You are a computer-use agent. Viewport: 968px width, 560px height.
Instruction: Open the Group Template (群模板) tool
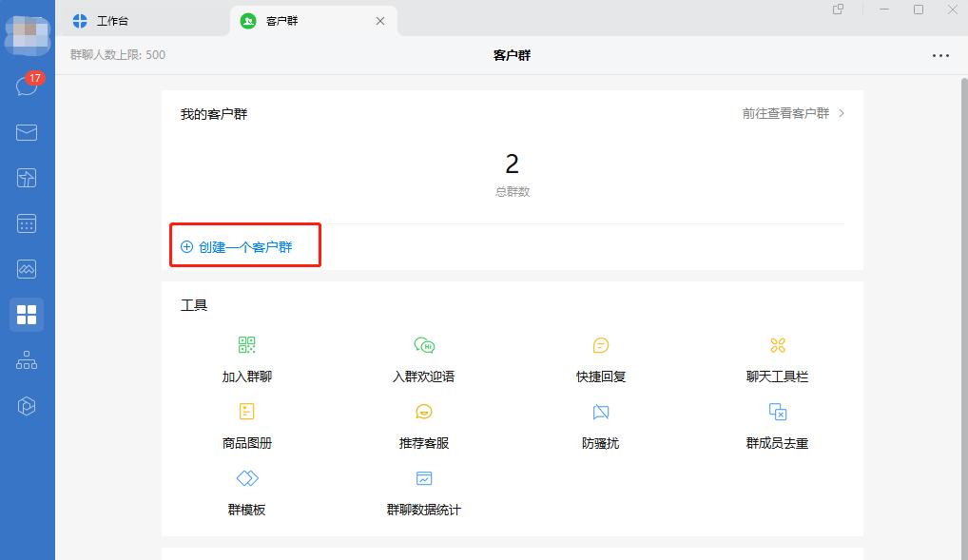tap(246, 491)
